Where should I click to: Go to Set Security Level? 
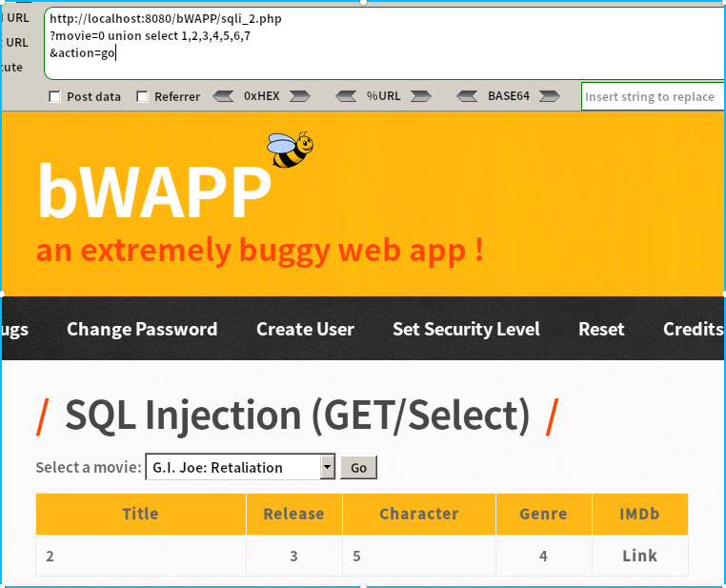point(466,329)
